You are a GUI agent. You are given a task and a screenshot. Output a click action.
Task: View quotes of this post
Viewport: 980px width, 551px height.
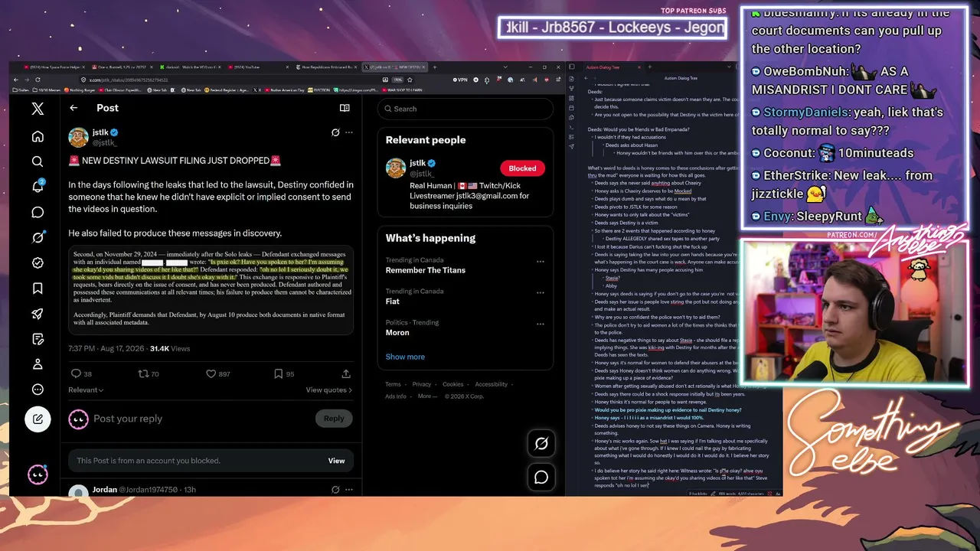[329, 390]
